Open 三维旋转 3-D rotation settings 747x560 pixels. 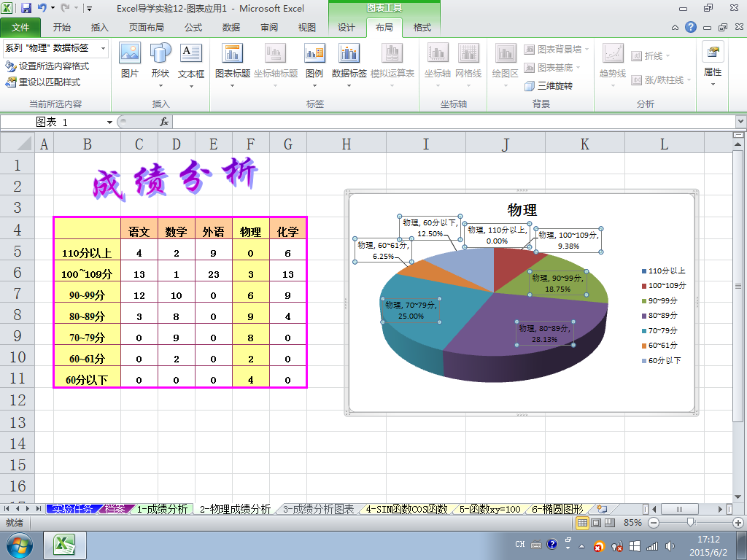[x=549, y=86]
